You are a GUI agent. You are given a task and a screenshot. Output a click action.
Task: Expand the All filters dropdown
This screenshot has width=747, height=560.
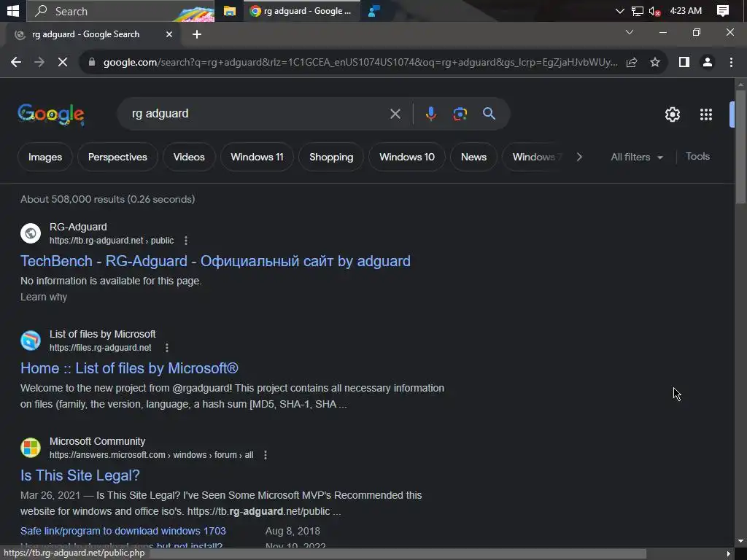[x=636, y=157]
